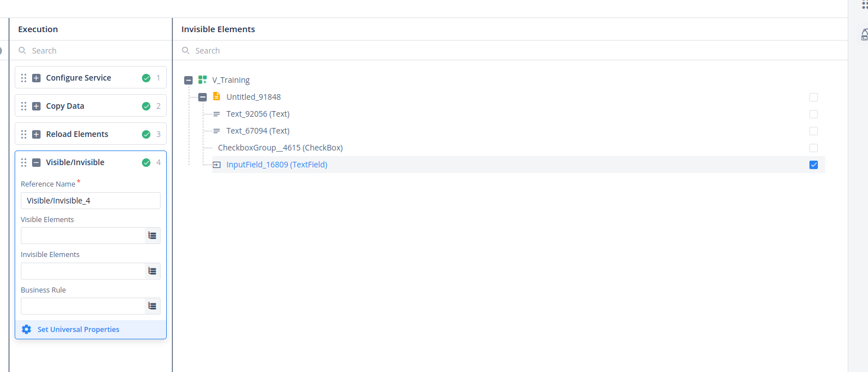
Task: Click the search icon in Invisible Elements panel
Action: tap(186, 50)
